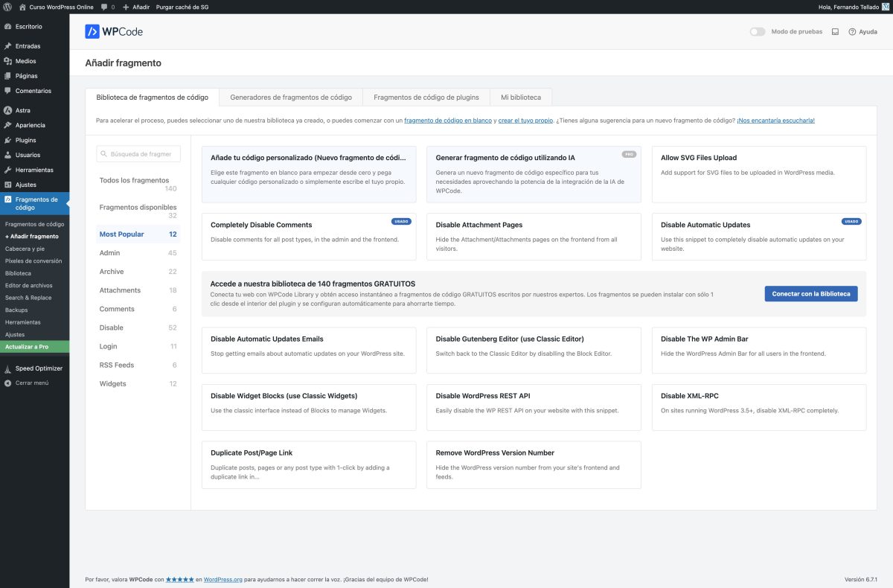Expand the Ajustes menu in sidebar
Viewport: 893px width, 588px height.
coord(25,185)
